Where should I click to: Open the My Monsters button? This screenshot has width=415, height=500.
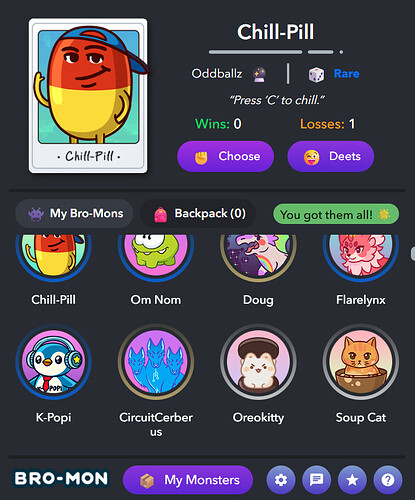click(188, 480)
